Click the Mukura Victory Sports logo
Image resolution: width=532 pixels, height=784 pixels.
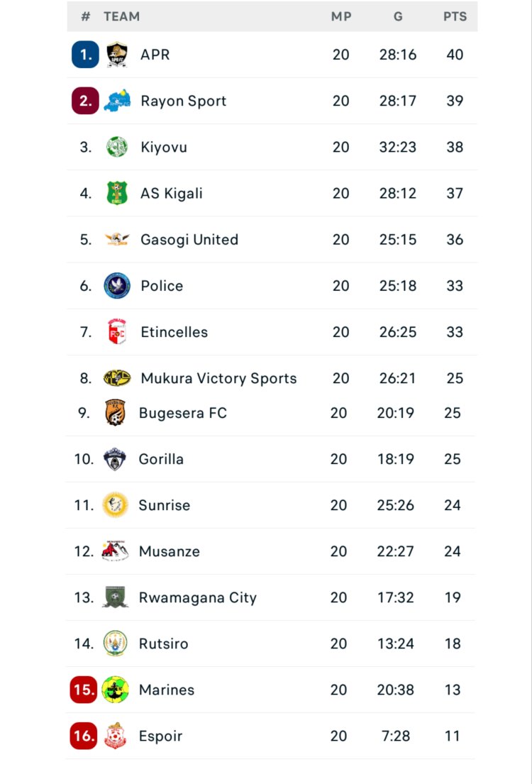pos(117,378)
